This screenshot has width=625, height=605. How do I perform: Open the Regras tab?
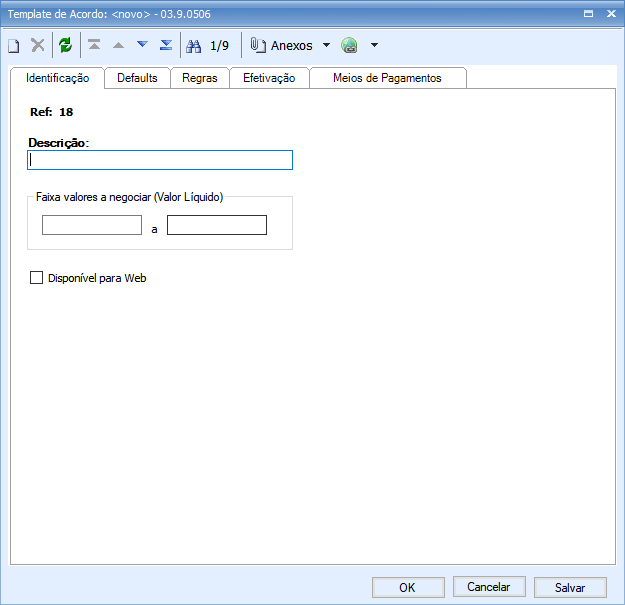200,78
